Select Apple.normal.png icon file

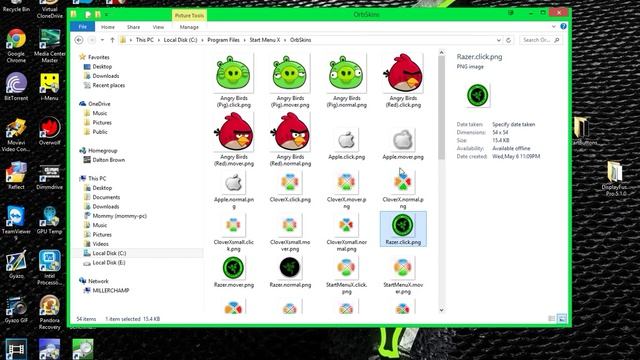coord(233,190)
